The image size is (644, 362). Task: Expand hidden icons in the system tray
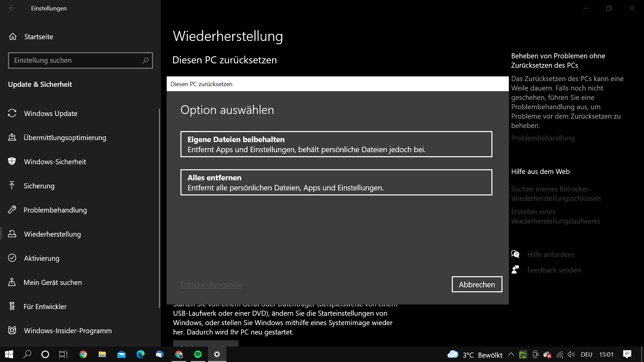511,354
